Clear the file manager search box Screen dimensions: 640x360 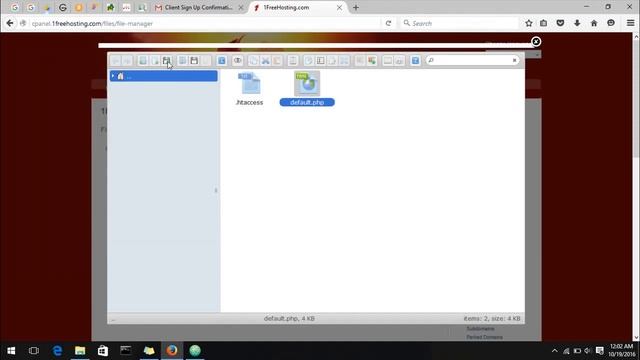tap(514, 60)
